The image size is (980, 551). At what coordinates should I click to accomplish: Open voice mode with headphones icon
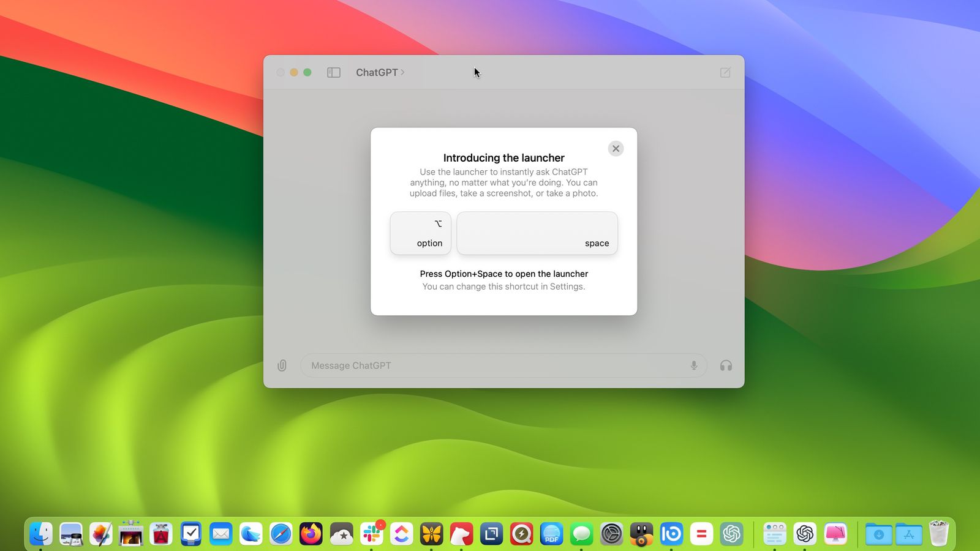click(726, 365)
